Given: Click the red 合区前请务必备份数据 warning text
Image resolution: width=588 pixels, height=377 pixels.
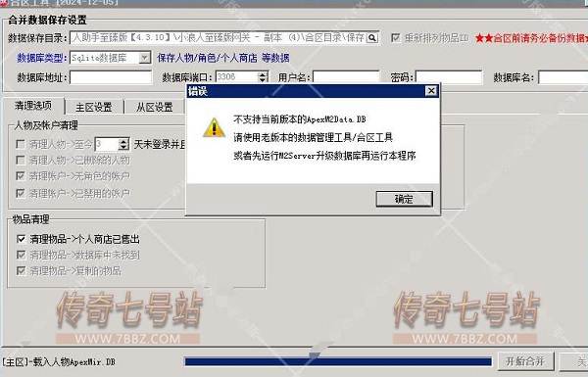Looking at the screenshot, I should [x=531, y=38].
